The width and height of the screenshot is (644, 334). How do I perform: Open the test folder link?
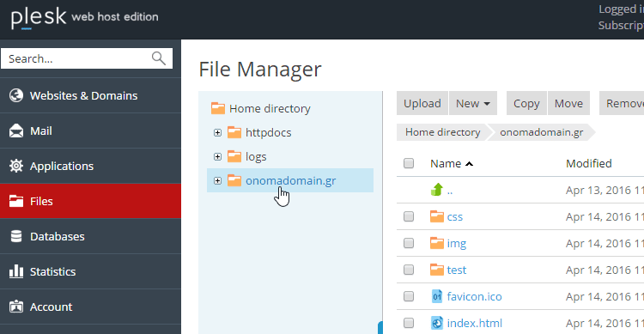point(456,270)
